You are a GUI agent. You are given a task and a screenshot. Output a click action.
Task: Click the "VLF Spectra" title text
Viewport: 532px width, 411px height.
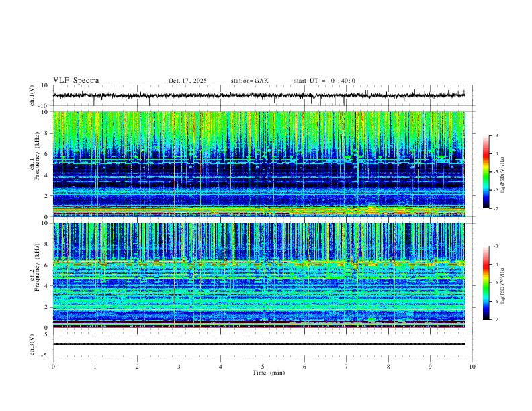[76, 81]
